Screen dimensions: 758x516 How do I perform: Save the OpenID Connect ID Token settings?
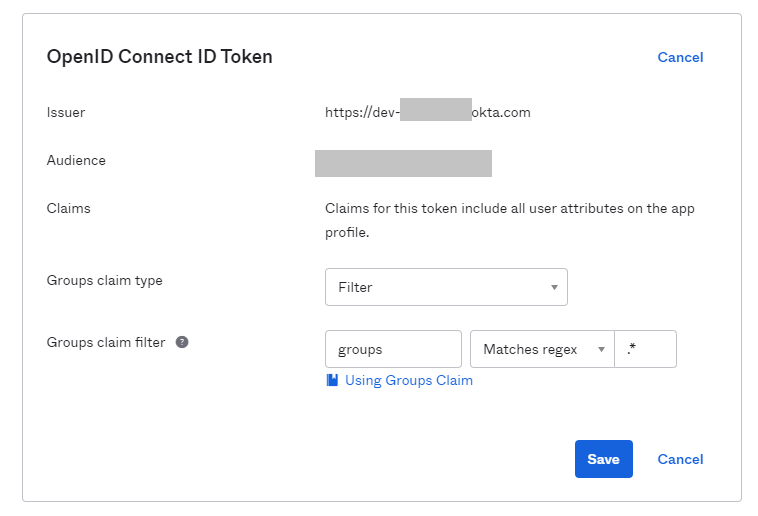coord(603,459)
